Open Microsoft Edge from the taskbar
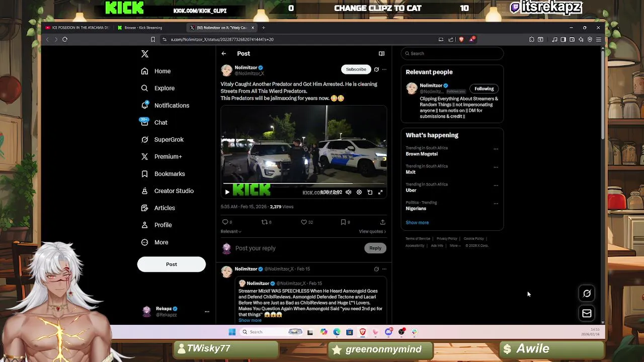Screen dimensions: 644x362 [x=337, y=332]
